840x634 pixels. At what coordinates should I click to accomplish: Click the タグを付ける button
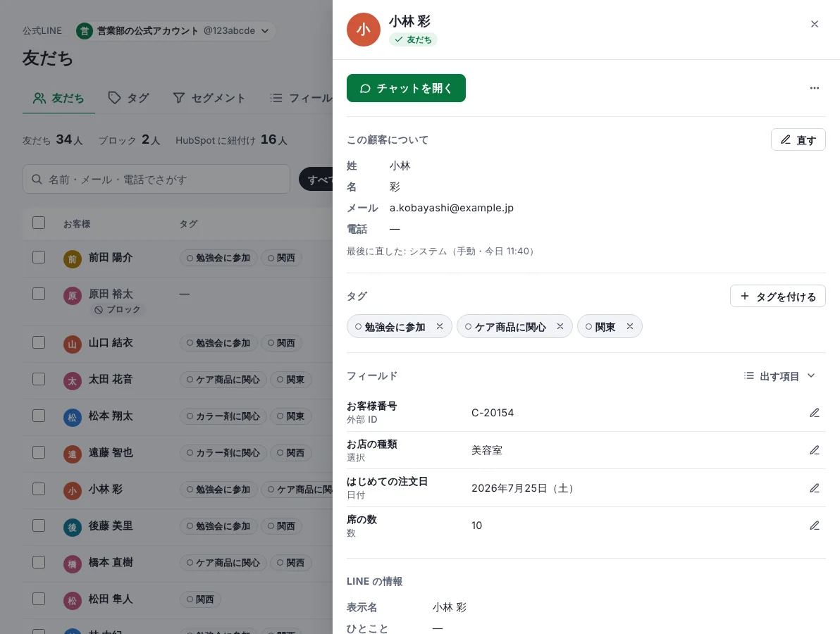click(777, 296)
